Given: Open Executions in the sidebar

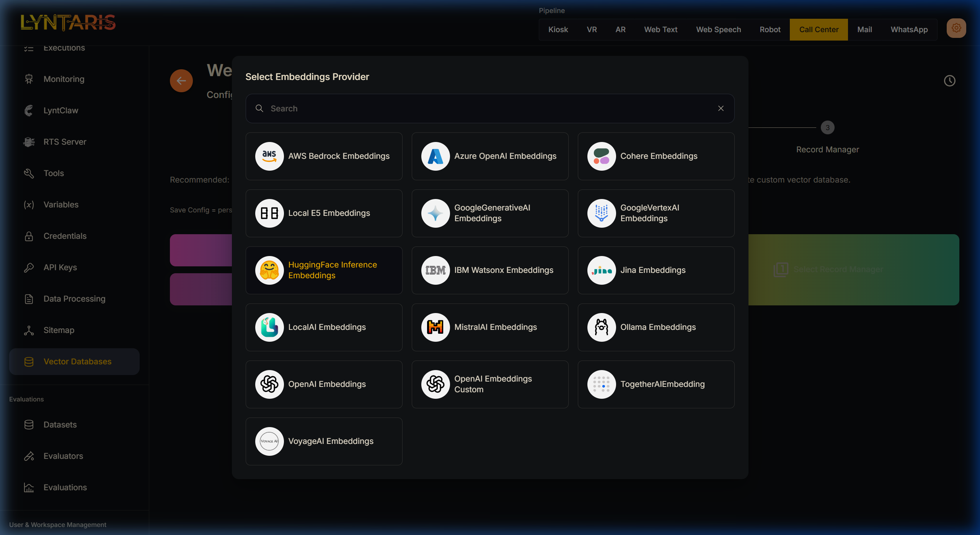Looking at the screenshot, I should [74, 48].
